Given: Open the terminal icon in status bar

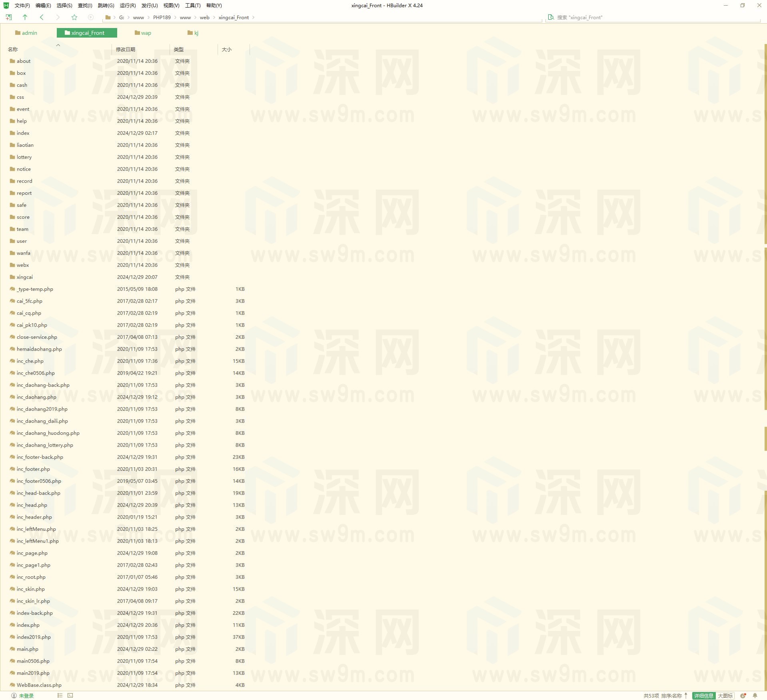Looking at the screenshot, I should click(x=70, y=696).
